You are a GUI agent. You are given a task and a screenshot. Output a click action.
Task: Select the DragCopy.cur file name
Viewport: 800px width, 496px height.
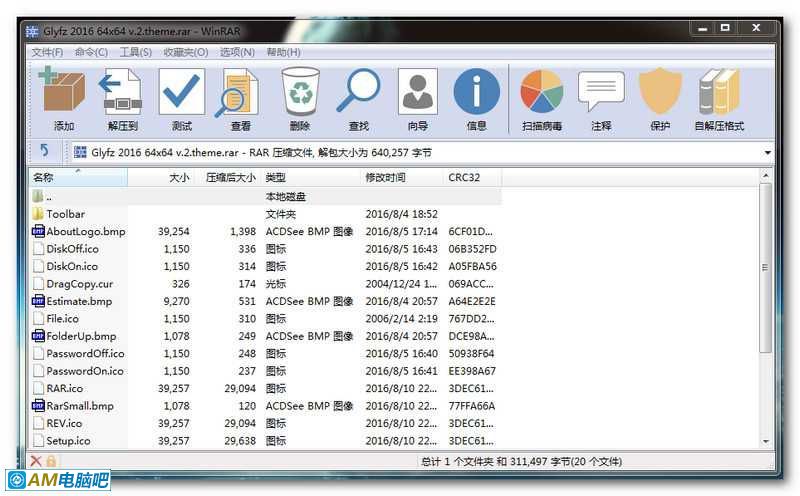pyautogui.click(x=80, y=284)
